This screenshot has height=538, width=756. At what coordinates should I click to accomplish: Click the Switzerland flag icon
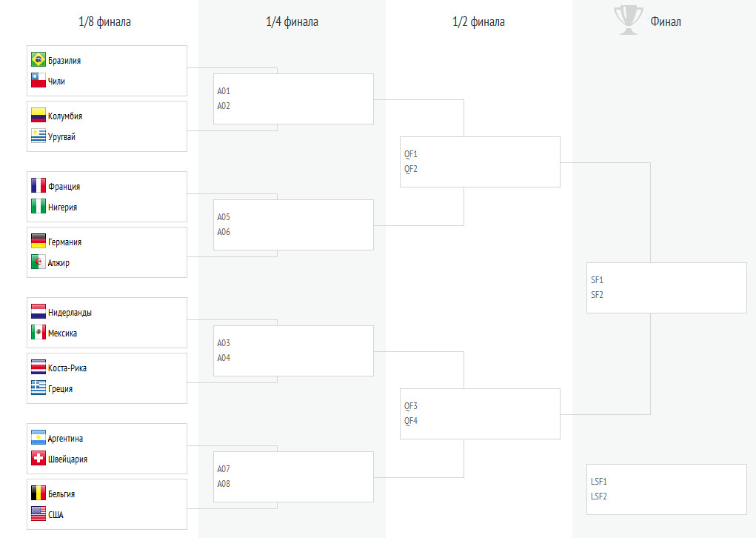[x=38, y=459]
